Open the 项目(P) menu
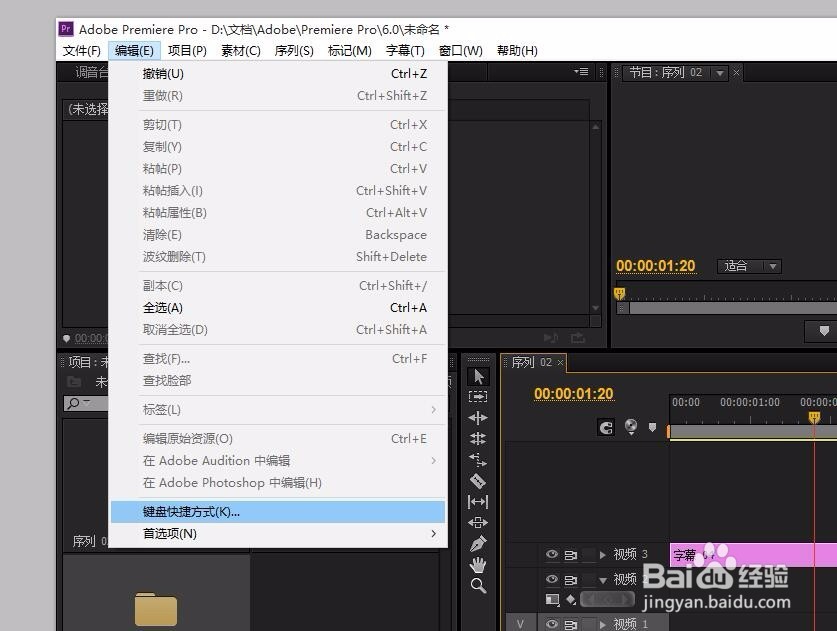Viewport: 837px width, 631px height. pos(187,51)
